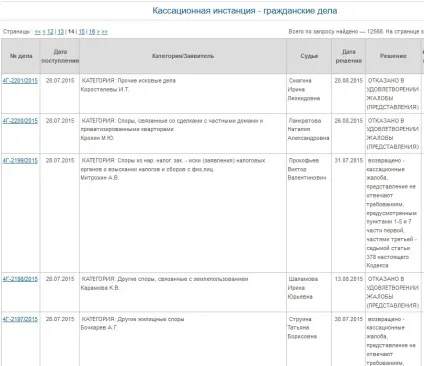Open case link 4Г-2201/2015
Viewport: 424px width, 366px height.
20,81
